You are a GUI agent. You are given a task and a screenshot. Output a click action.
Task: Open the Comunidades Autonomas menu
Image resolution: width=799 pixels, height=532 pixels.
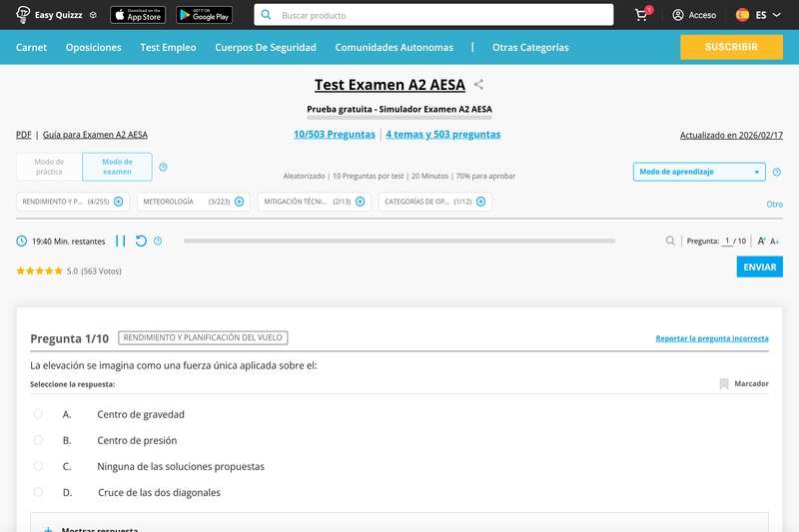point(394,47)
